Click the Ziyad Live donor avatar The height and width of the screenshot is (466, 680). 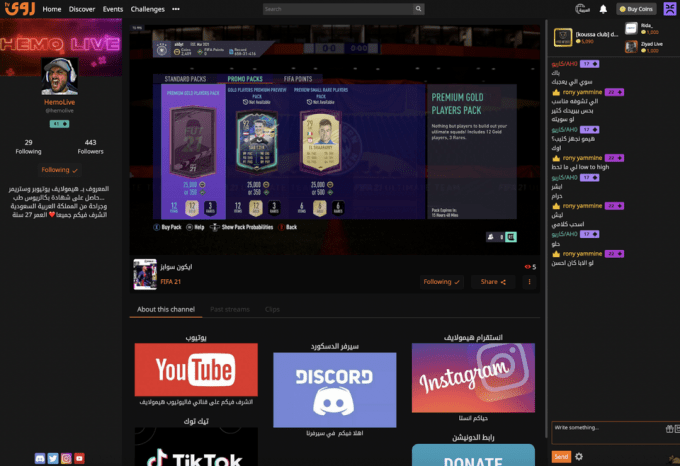click(x=631, y=47)
